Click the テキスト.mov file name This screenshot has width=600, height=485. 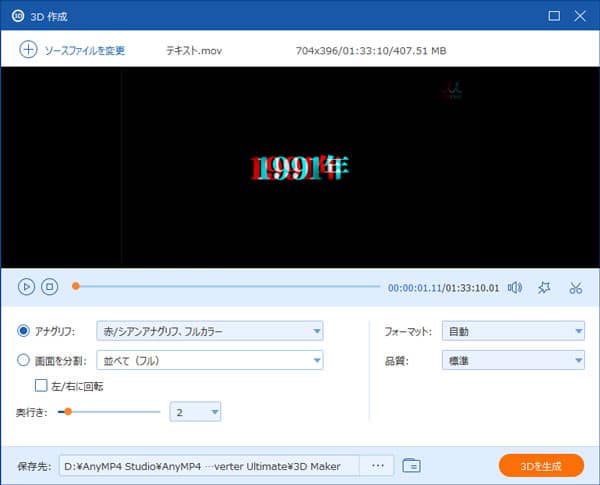click(194, 51)
